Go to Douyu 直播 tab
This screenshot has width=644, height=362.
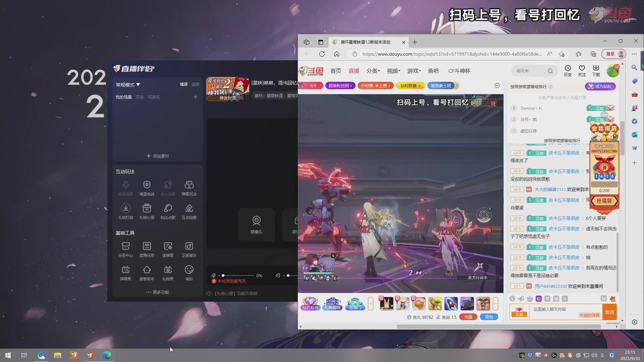click(354, 71)
